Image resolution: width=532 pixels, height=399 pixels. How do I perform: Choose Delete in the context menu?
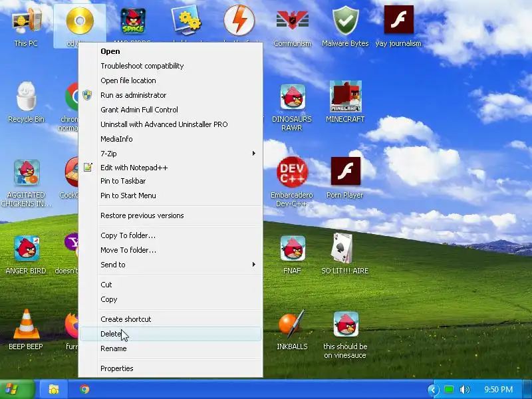coord(171,334)
